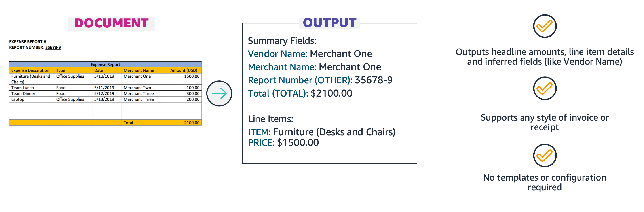
Task: Click the DOCUMENT heading label
Action: [112, 23]
